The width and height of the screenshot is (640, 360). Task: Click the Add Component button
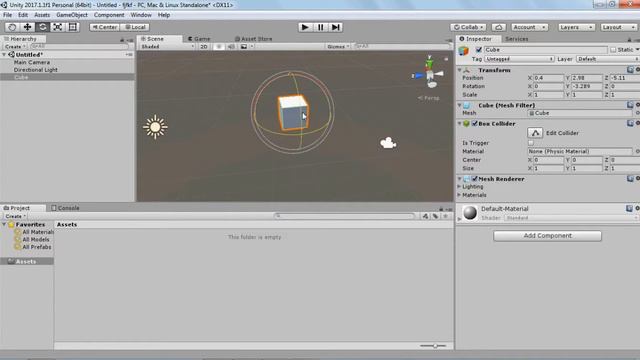click(x=547, y=236)
